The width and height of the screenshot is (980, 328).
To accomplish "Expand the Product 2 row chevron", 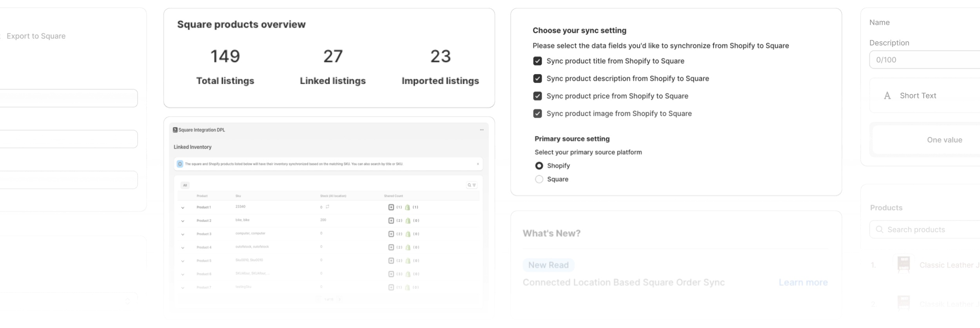I will tap(183, 221).
